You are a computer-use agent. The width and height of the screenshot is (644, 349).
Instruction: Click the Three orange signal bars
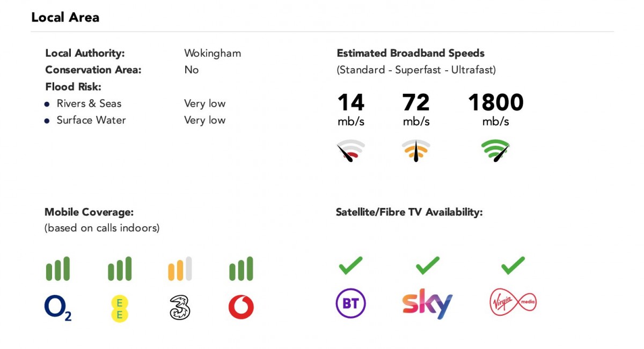pos(180,269)
